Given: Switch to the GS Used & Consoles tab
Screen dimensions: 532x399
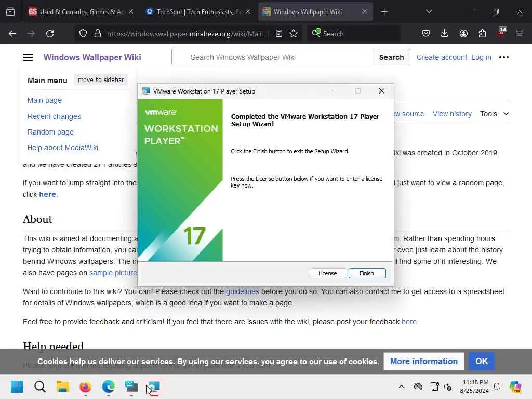Looking at the screenshot, I should click(77, 12).
